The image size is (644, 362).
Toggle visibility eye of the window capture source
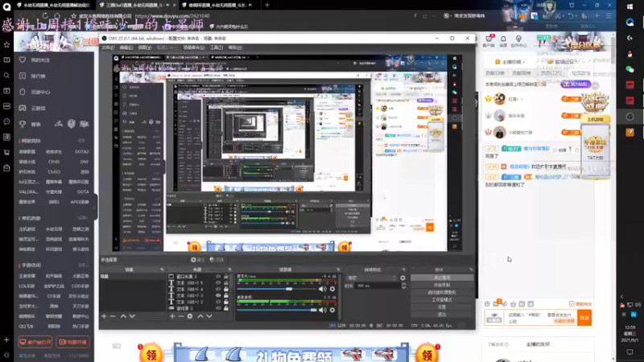click(x=218, y=277)
